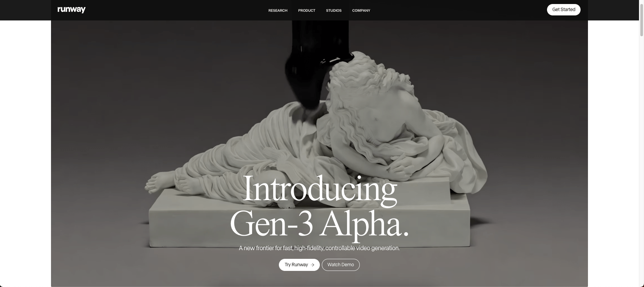Click the arrow icon inside Try Runway
644x287 pixels.
click(x=312, y=265)
